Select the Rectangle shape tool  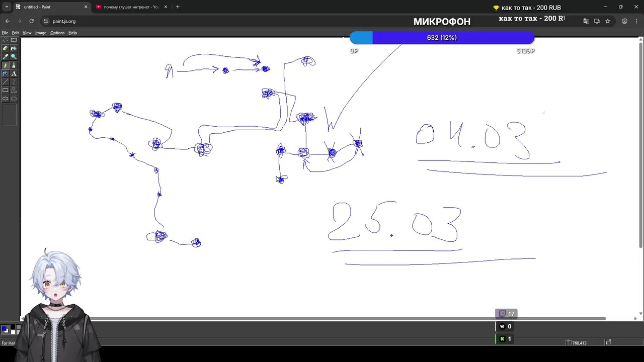(x=6, y=90)
